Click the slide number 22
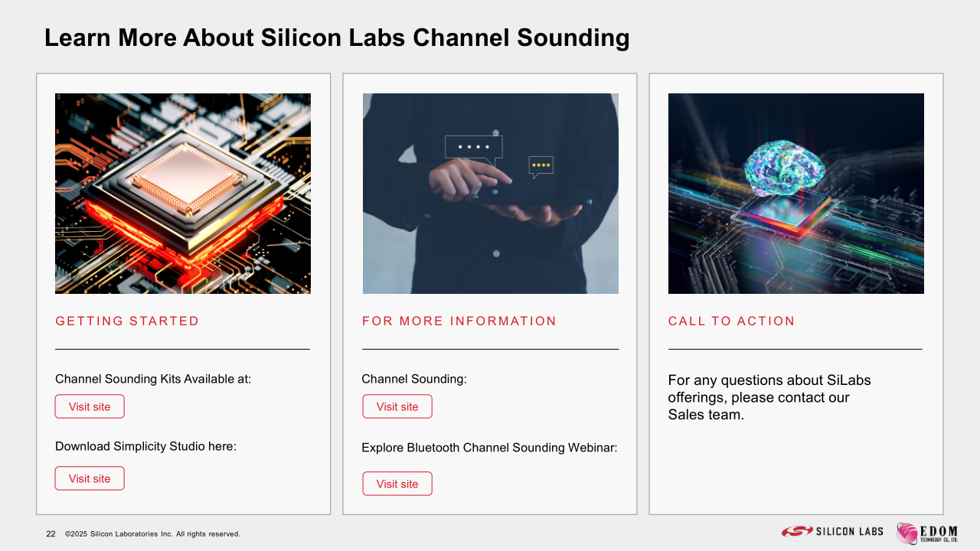The height and width of the screenshot is (551, 980). (x=51, y=534)
